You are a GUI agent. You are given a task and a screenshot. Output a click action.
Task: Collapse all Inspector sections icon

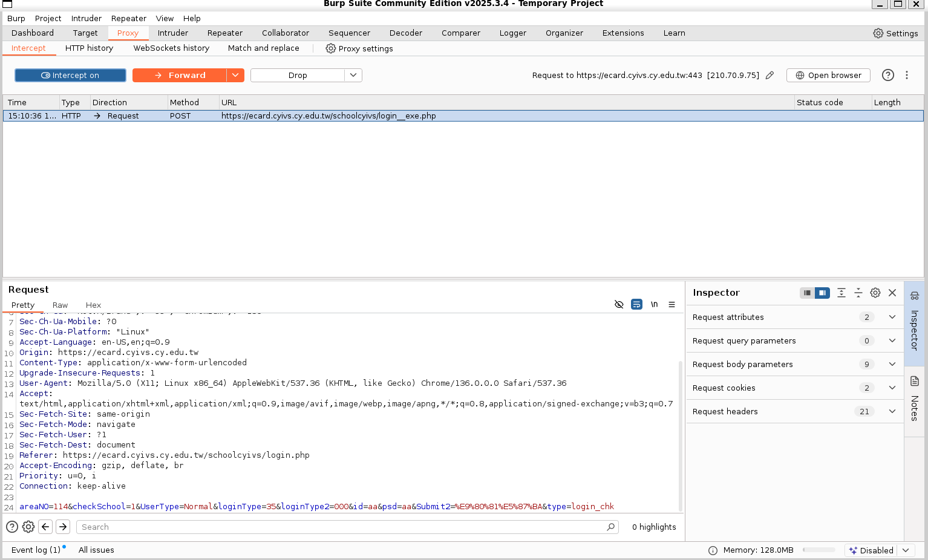click(x=858, y=293)
